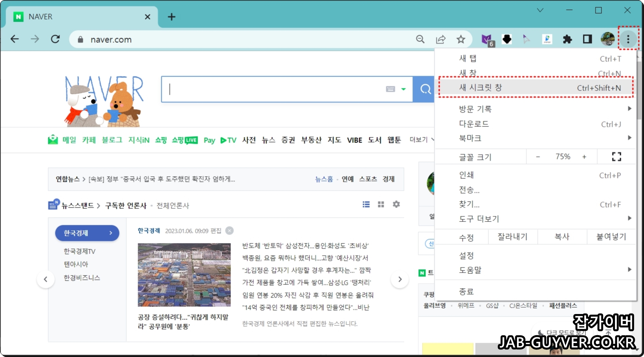Open the purple extension icon with badge 6
Image resolution: width=644 pixels, height=357 pixels.
click(487, 39)
